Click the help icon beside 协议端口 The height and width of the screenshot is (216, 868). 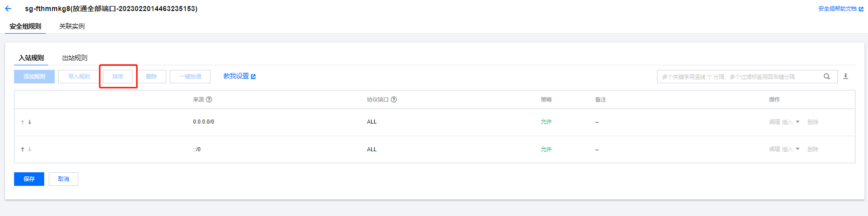[394, 99]
